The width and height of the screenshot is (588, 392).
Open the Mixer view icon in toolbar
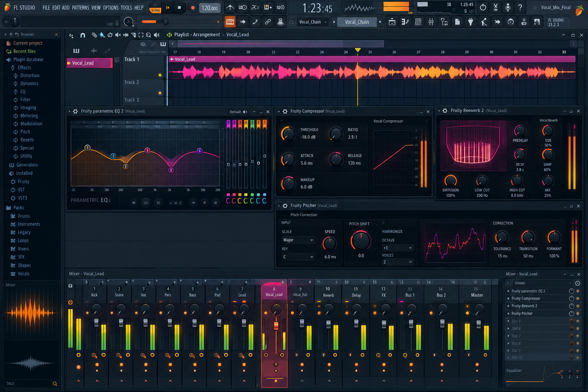click(x=431, y=22)
